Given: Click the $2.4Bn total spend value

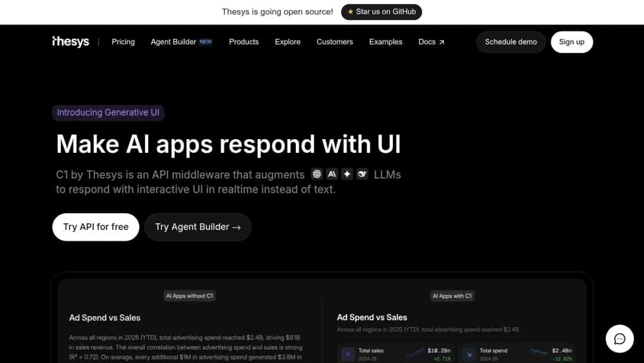Looking at the screenshot, I should coord(562,350).
